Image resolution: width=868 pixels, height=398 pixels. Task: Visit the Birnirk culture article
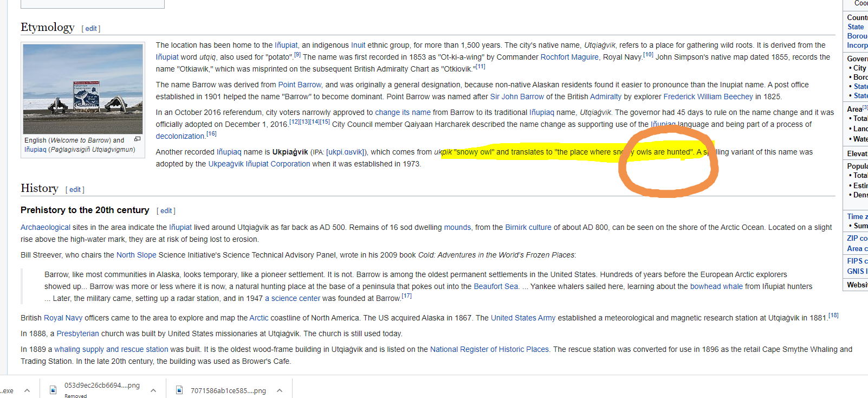[528, 227]
